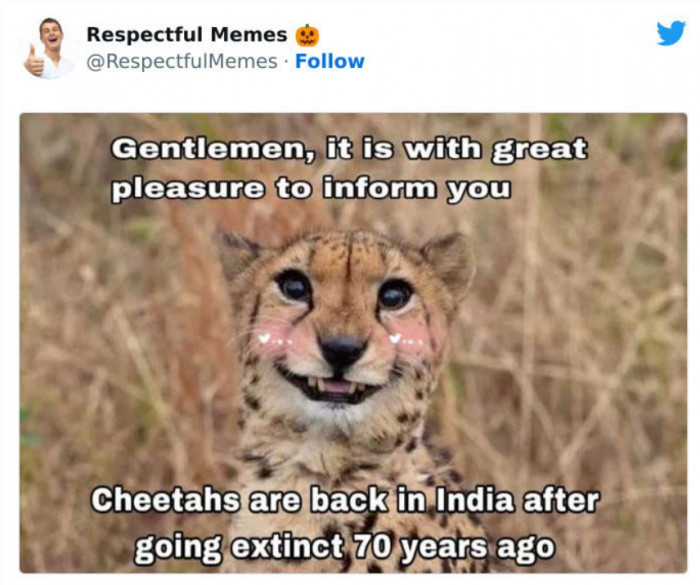Click the 'going extinct 70 years ago' line

click(345, 547)
